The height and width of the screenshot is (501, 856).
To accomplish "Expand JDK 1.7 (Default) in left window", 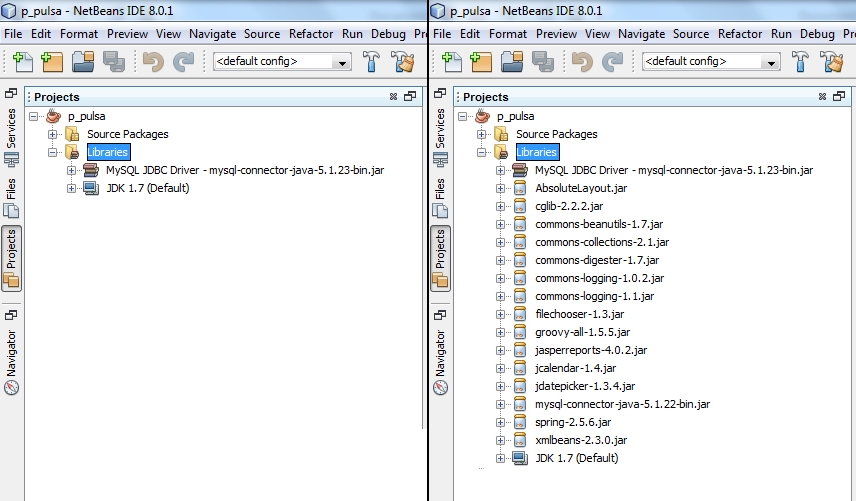I will 72,188.
